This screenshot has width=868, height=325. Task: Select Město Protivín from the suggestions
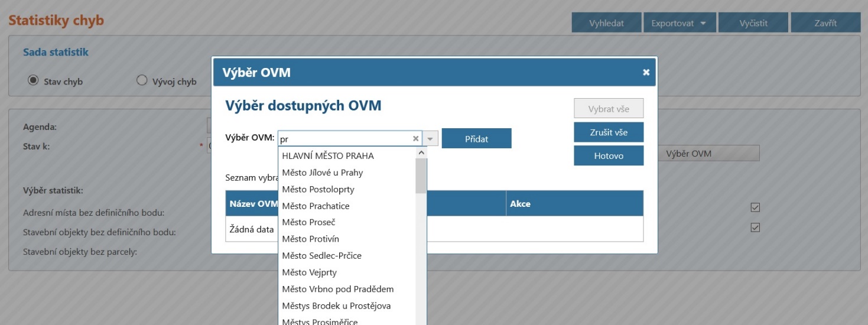coord(310,239)
